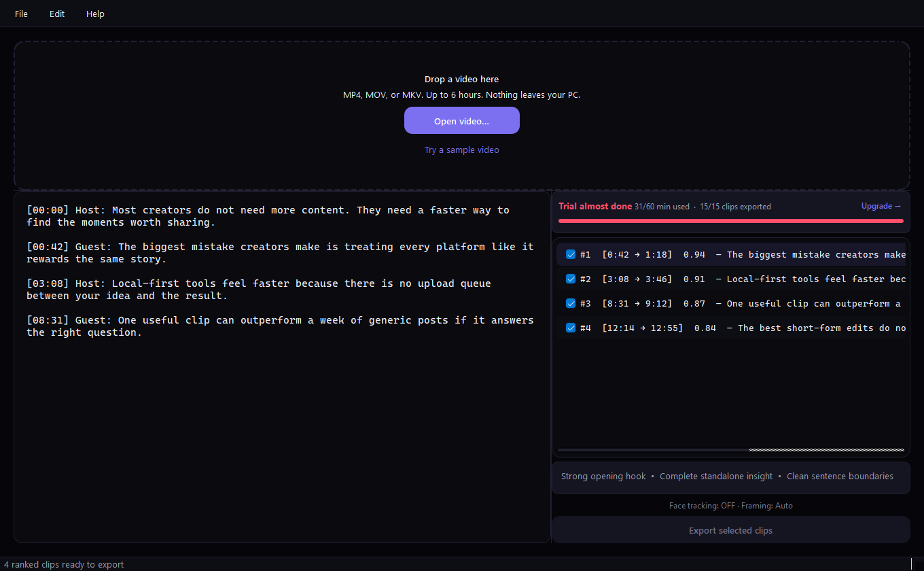Uncheck clip #1 checkbox
924x571 pixels.
pos(571,254)
